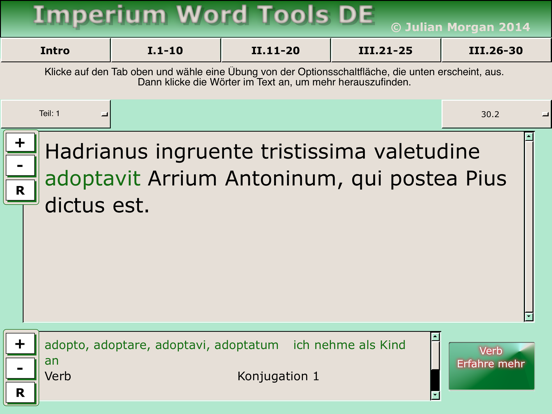The width and height of the screenshot is (552, 414).
Task: Shrink the definition panel text with minus
Action: click(20, 368)
